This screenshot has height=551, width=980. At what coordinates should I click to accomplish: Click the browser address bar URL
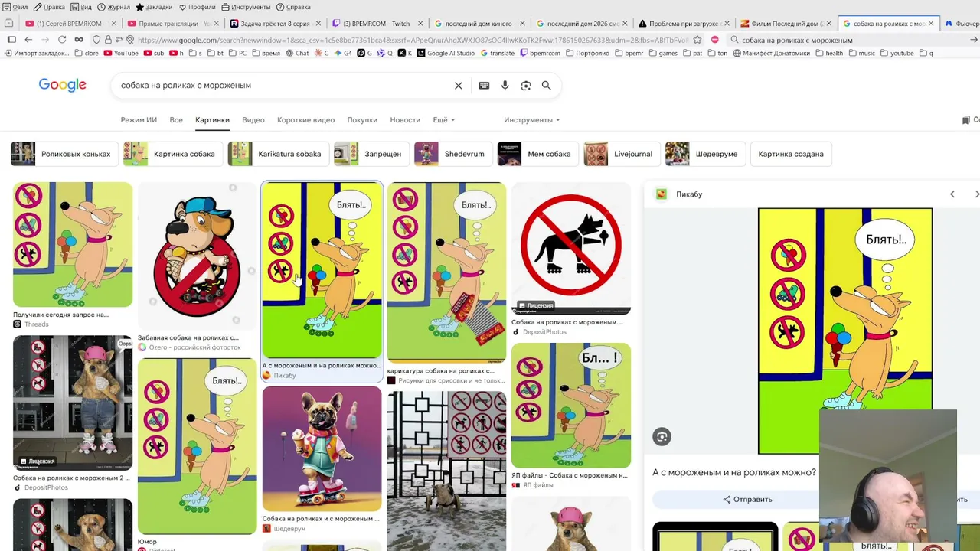click(x=413, y=40)
